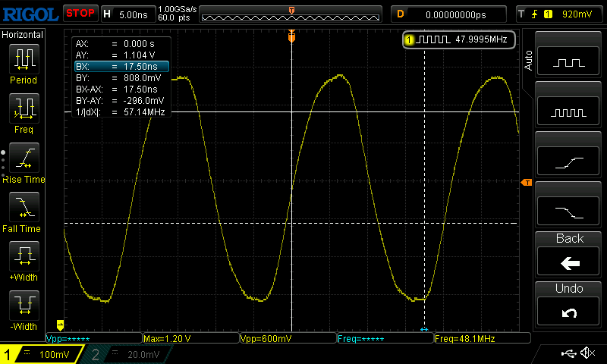
Task: Select the +Width measurement icon
Action: pos(24,260)
